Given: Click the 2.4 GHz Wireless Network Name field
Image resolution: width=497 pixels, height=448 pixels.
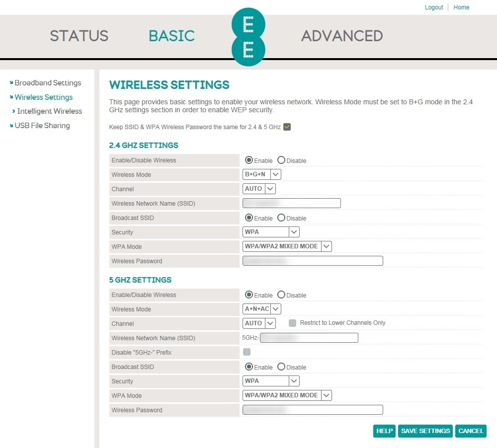Looking at the screenshot, I should (291, 203).
